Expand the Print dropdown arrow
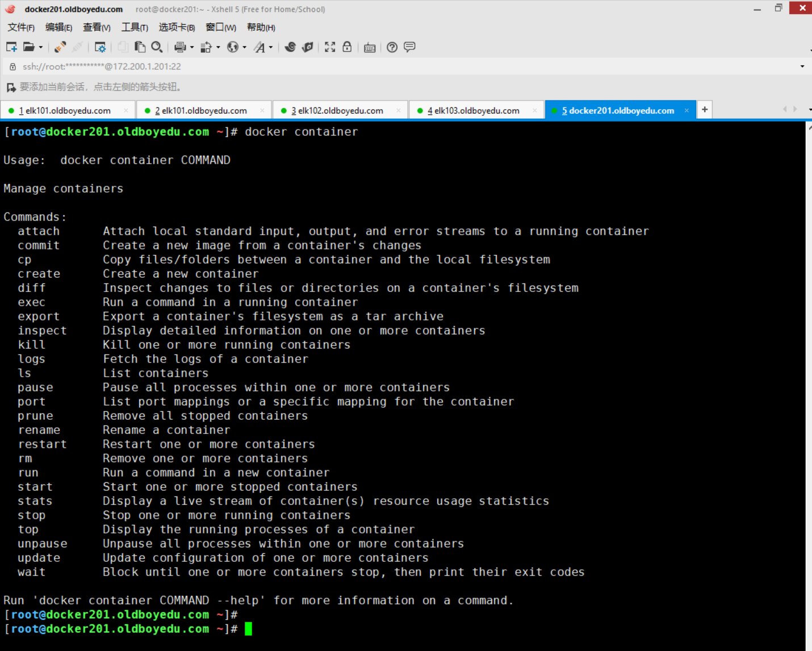Screen dimensions: 812x651 (192, 48)
